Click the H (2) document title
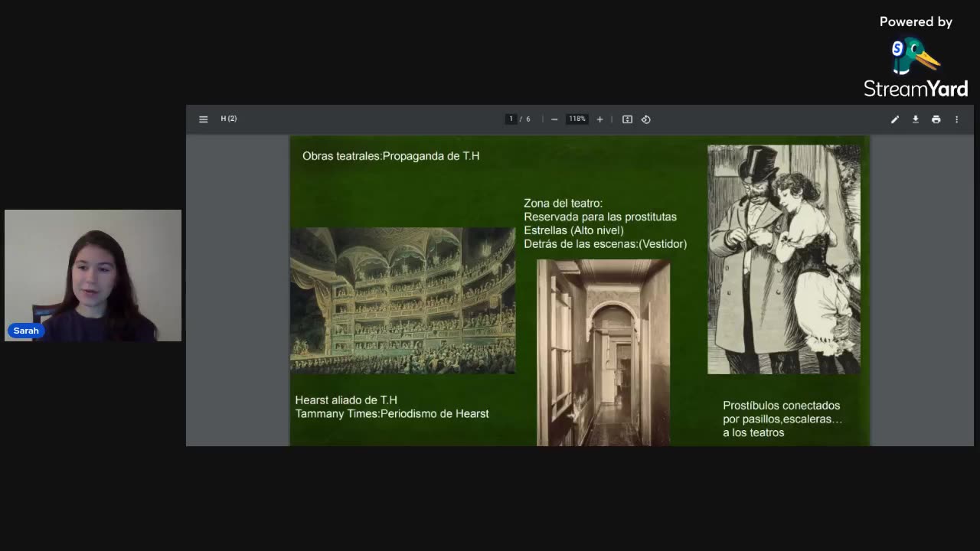The height and width of the screenshot is (551, 980). coord(229,119)
